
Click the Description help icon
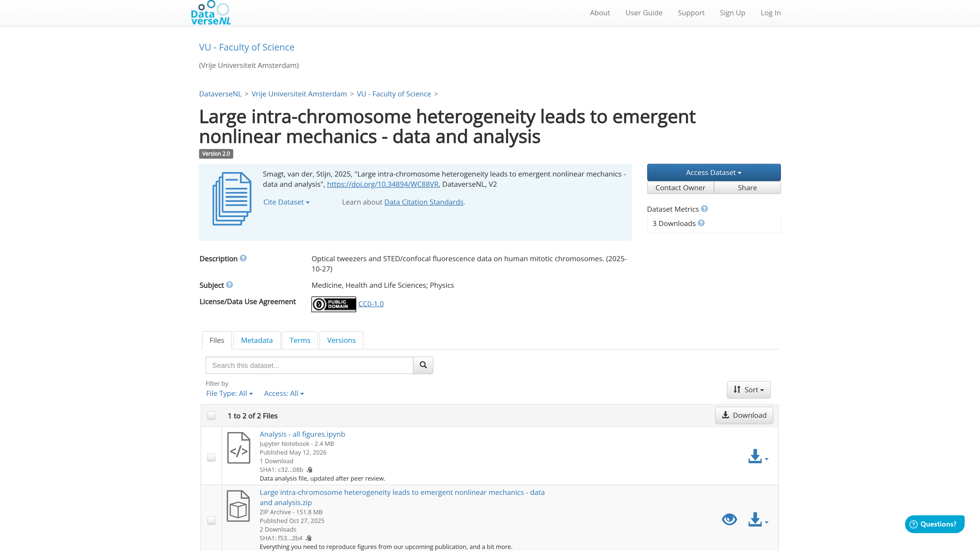point(243,258)
